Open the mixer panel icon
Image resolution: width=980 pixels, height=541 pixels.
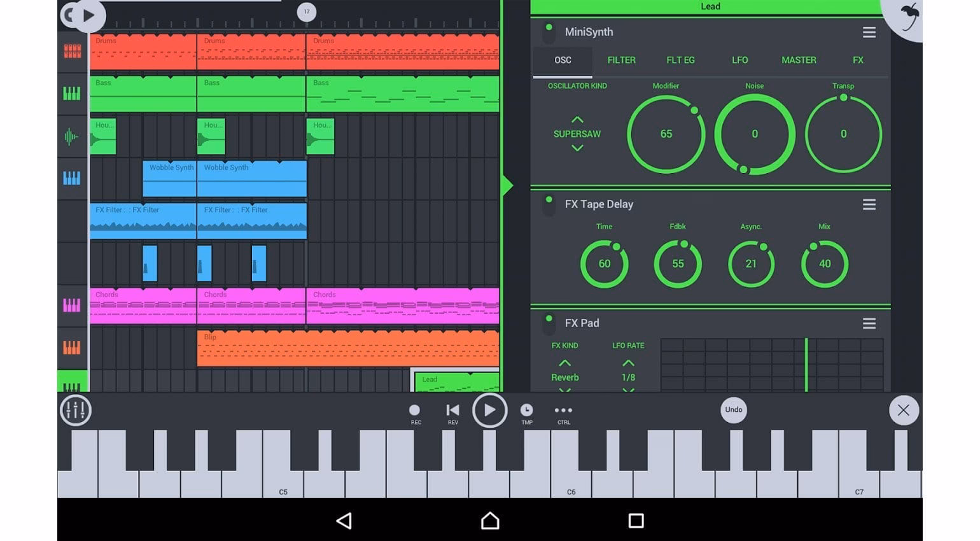point(75,411)
